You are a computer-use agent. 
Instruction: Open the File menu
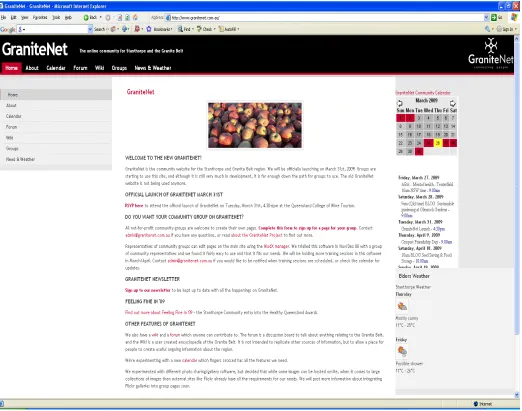click(x=3, y=17)
